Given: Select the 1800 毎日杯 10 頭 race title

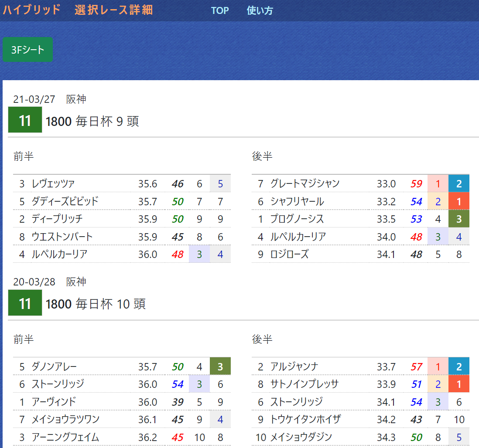Looking at the screenshot, I should (96, 304).
